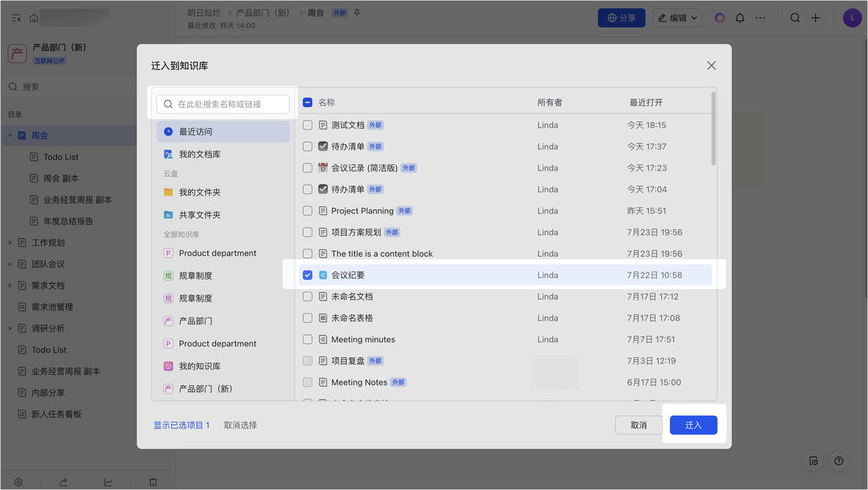Click the 共享文件夹 blue folder icon
Screen dimensions: 868x490
(168, 214)
